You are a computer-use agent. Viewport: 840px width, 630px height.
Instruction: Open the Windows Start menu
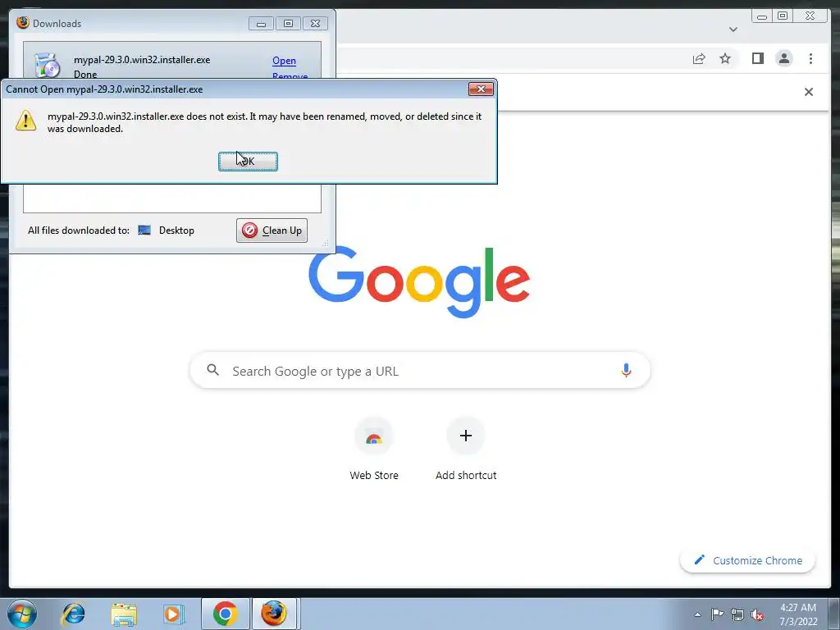click(x=22, y=614)
